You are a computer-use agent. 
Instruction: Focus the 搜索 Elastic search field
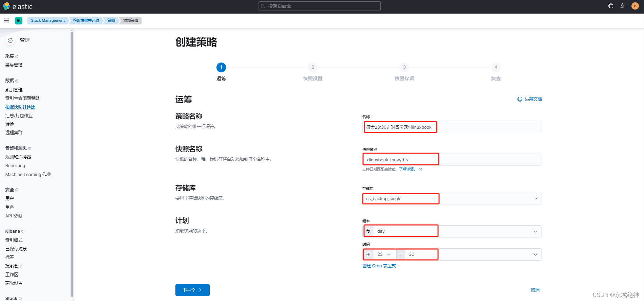[319, 6]
